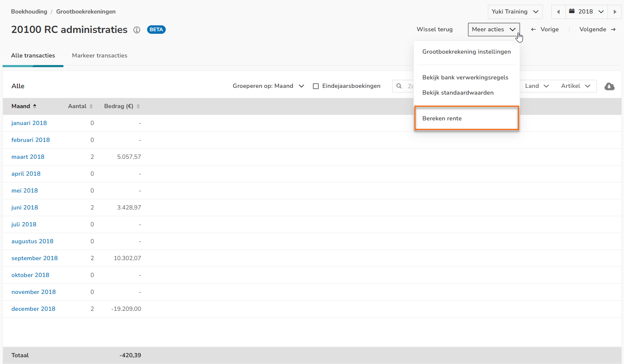Click the Totaal amount -420,39
Viewport: 624px width, 364px height.
tap(130, 355)
